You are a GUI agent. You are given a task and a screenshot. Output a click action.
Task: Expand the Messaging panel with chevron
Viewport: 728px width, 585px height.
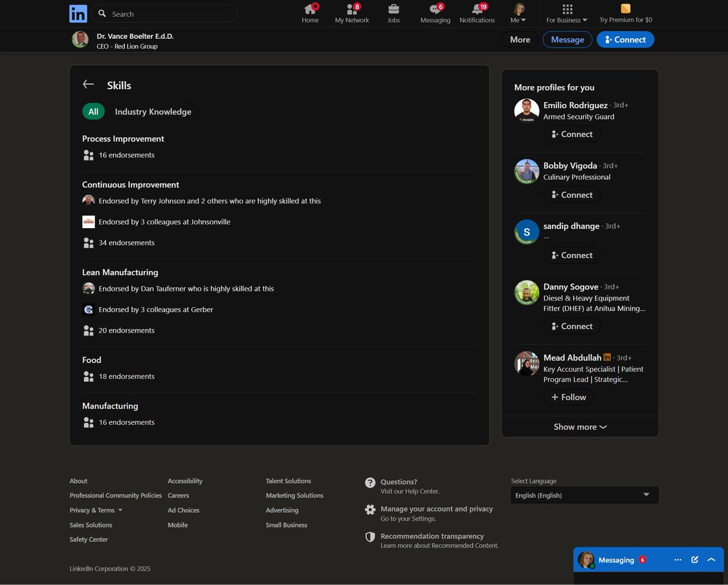[712, 560]
